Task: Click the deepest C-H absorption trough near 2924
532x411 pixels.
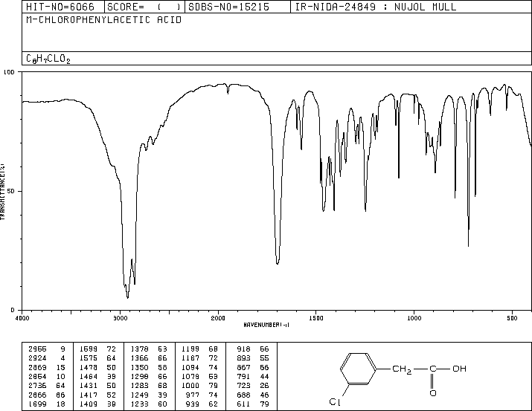Action: pyautogui.click(x=127, y=297)
